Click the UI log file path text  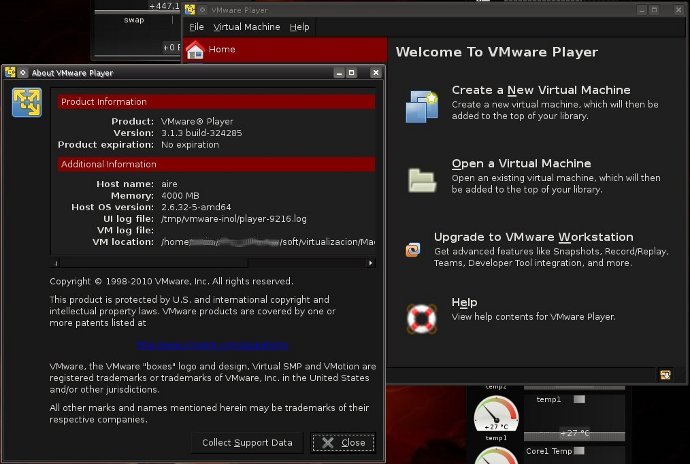click(x=234, y=219)
